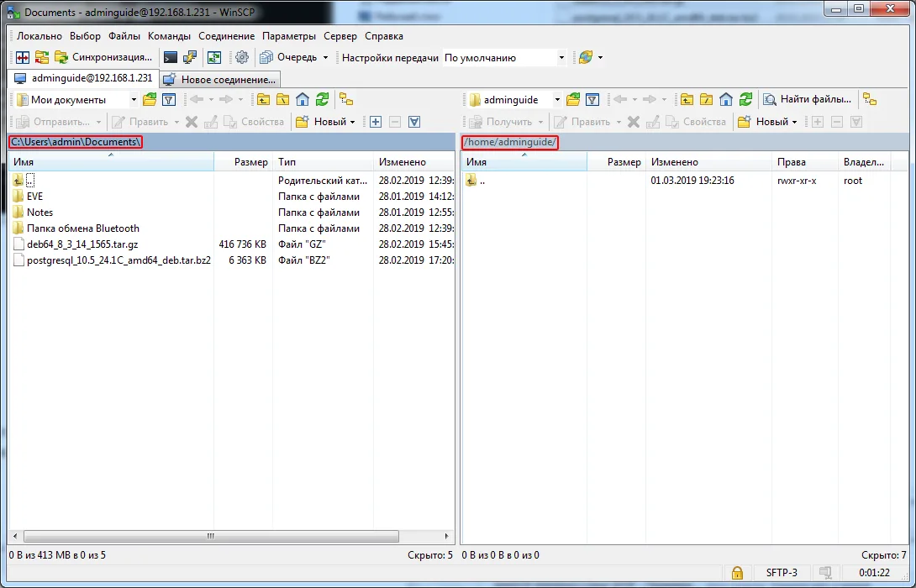Expand the Очередь dropdown arrow
The width and height of the screenshot is (916, 588).
(x=325, y=57)
